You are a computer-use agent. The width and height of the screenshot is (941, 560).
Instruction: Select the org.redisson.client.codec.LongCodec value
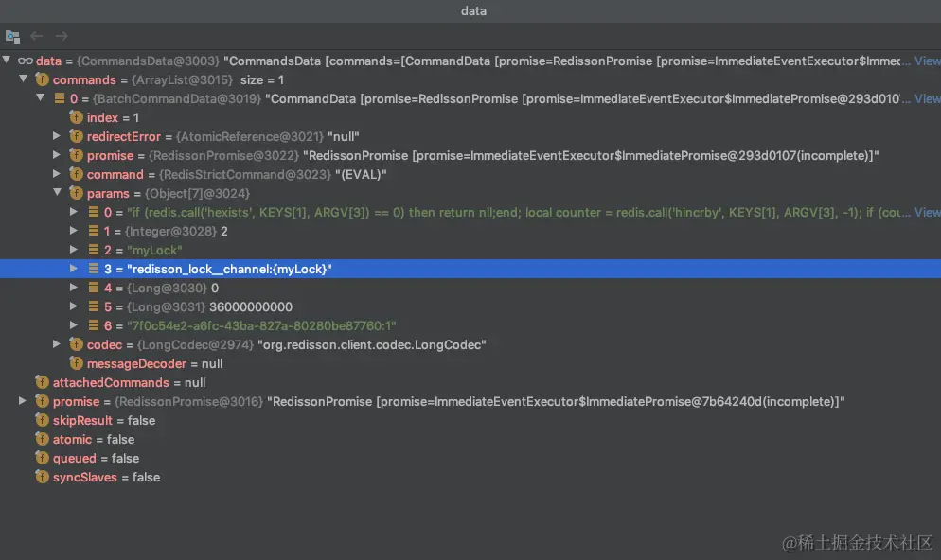point(371,344)
